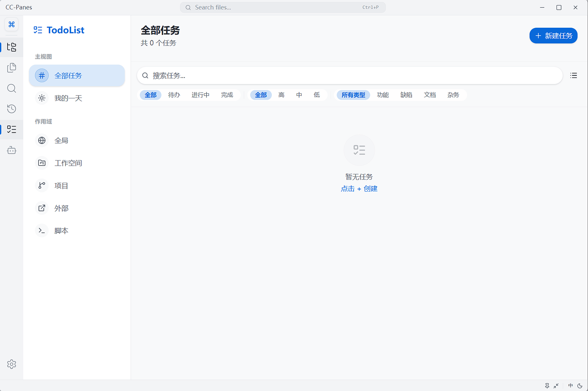Select type filter 缺陷
This screenshot has width=588, height=391.
click(x=406, y=95)
